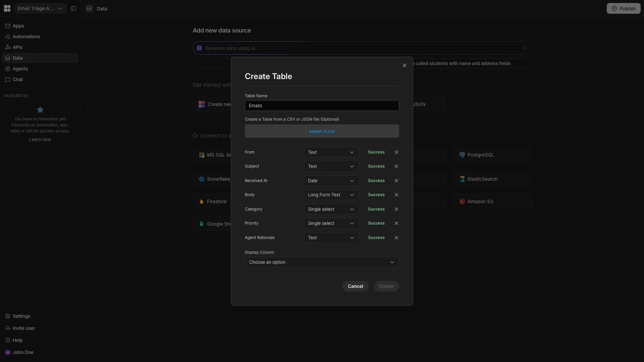Image resolution: width=644 pixels, height=362 pixels.
Task: Open the Display Column dropdown
Action: coord(322,262)
